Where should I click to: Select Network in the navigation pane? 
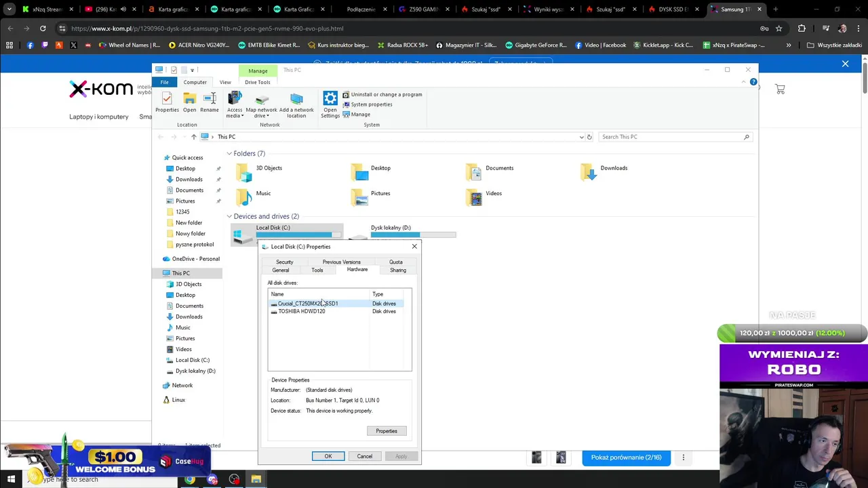[182, 385]
